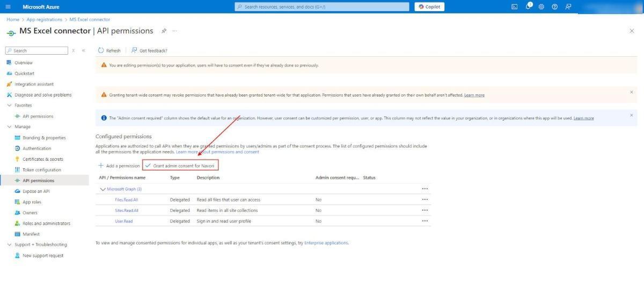Click Add a permission
The height and width of the screenshot is (305, 644).
pos(119,166)
